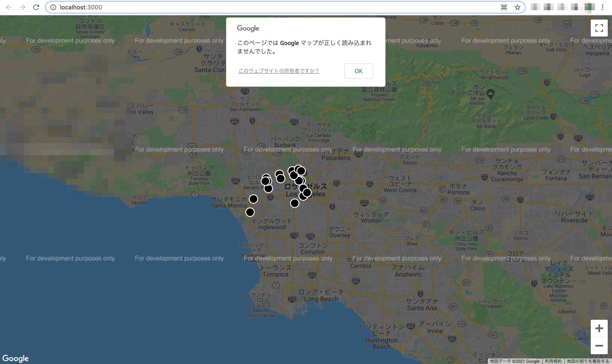Click the green profile avatar in toolbar

589,7
